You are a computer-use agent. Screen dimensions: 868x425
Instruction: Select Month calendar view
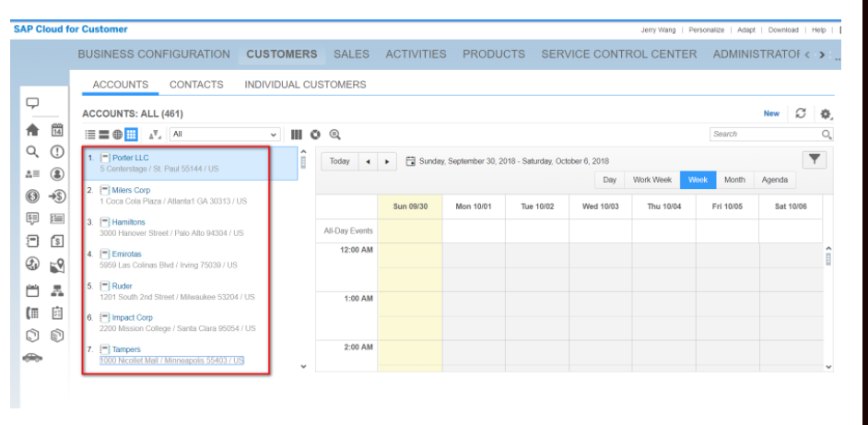click(734, 180)
